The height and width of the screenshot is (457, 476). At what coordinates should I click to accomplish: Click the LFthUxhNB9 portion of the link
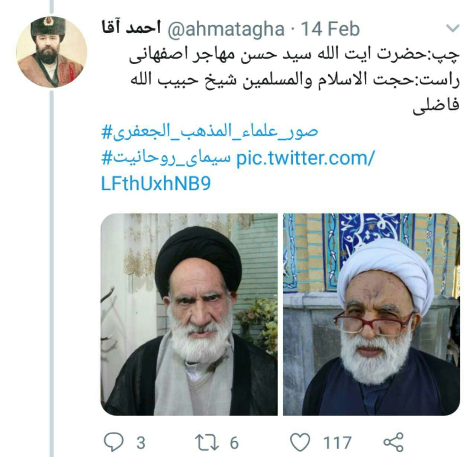point(156,184)
